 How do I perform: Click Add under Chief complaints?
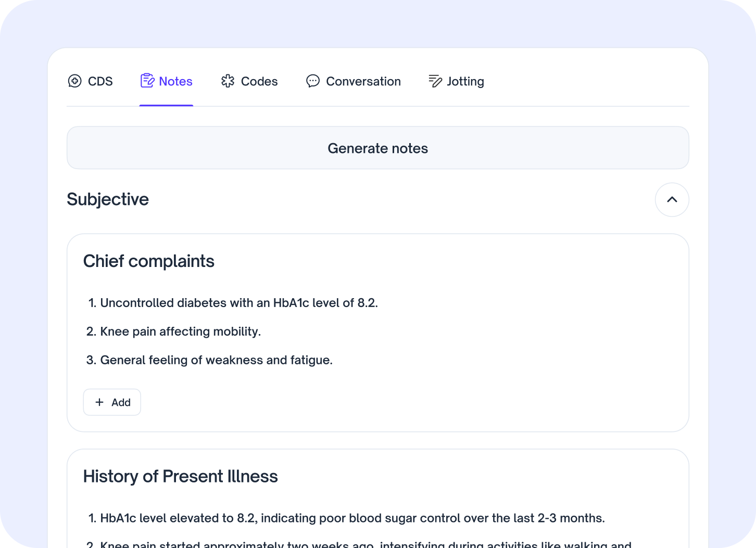point(111,402)
